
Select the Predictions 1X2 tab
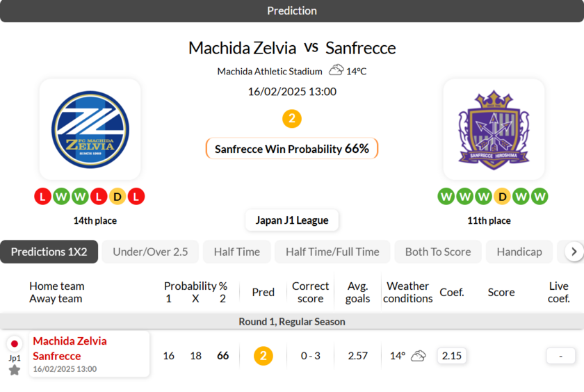49,252
